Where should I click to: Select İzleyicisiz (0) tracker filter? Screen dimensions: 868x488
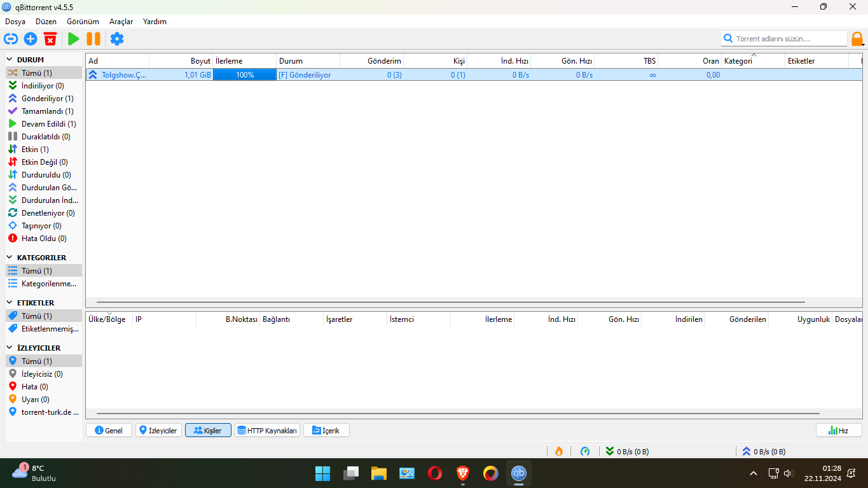tap(44, 374)
